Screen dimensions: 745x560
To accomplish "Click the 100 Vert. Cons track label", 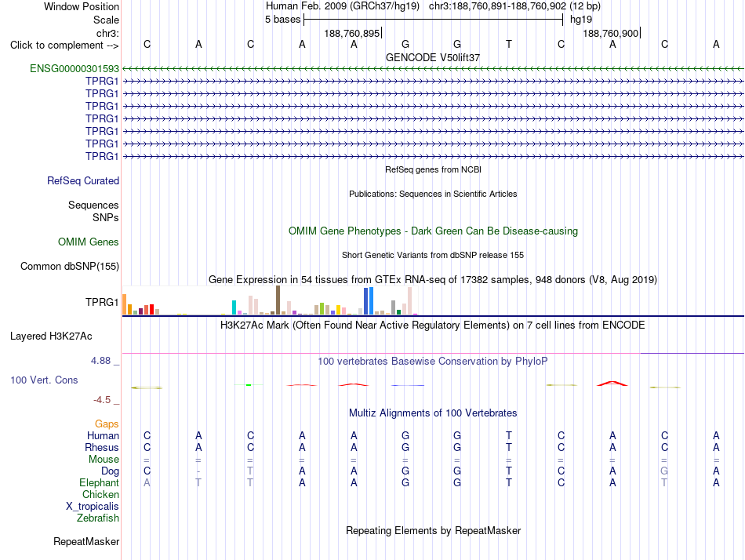I will [x=44, y=380].
